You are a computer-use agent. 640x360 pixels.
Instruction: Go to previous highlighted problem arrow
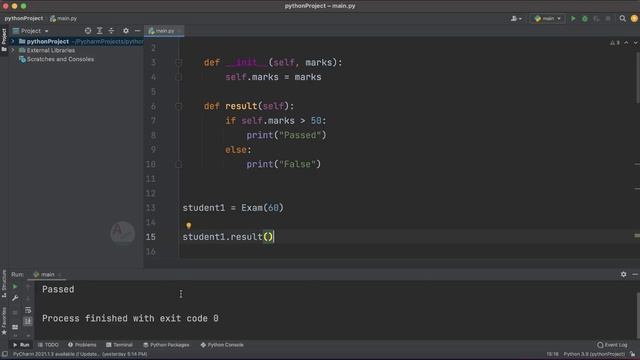(626, 42)
